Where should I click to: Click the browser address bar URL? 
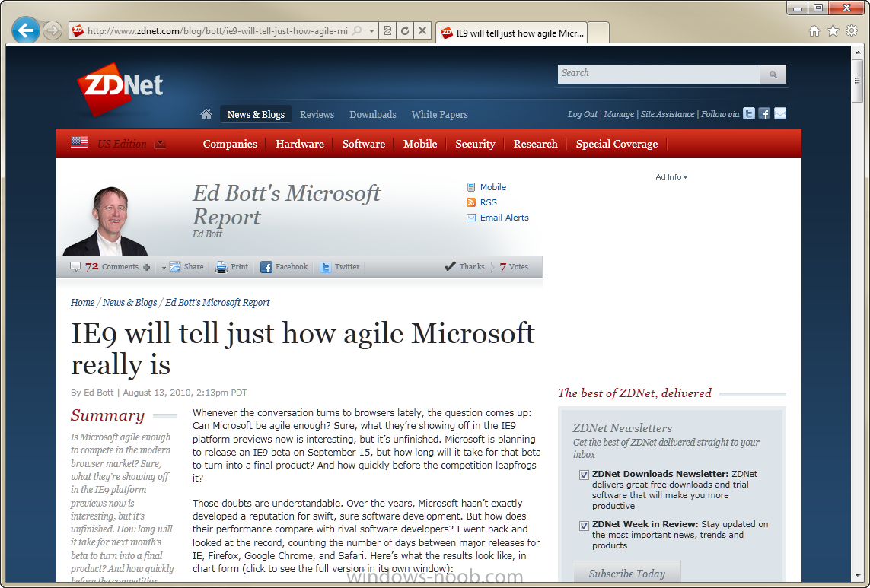pos(218,31)
